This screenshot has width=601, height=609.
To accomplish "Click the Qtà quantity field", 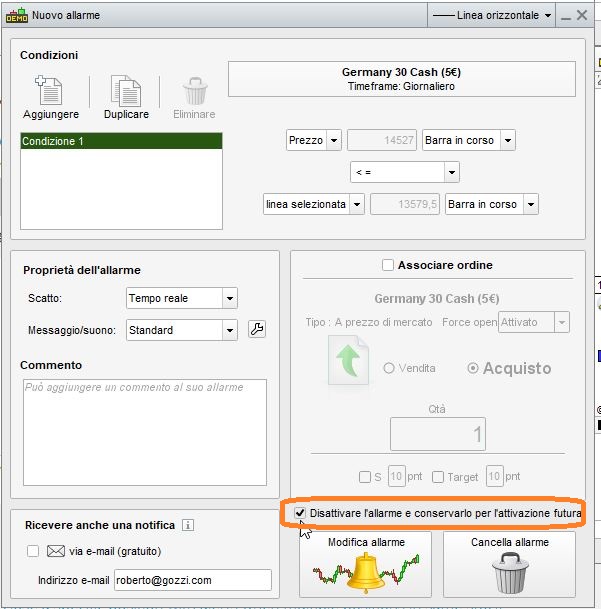I will tap(438, 434).
